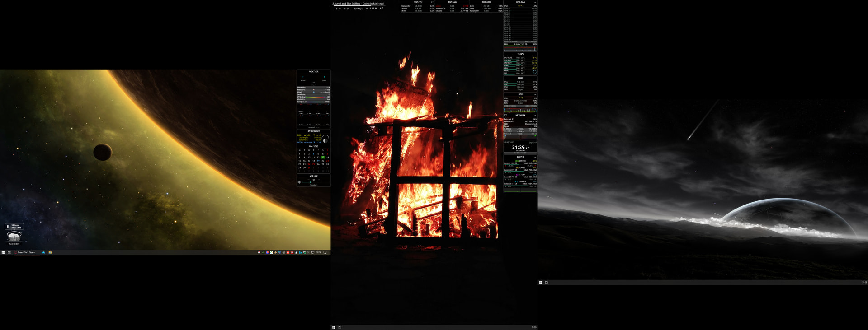Open File Explorer from the left taskbar
868x330 pixels.
[50, 252]
